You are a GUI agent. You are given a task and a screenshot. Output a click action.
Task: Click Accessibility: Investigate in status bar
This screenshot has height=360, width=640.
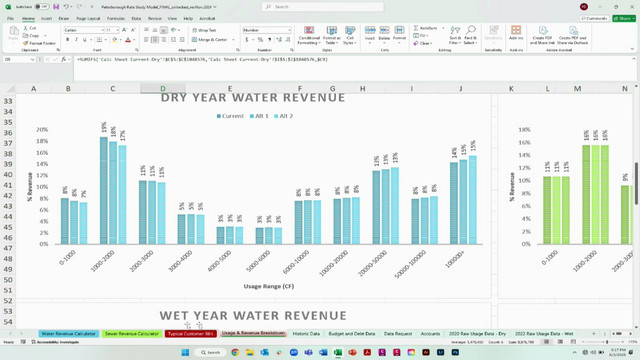55,342
